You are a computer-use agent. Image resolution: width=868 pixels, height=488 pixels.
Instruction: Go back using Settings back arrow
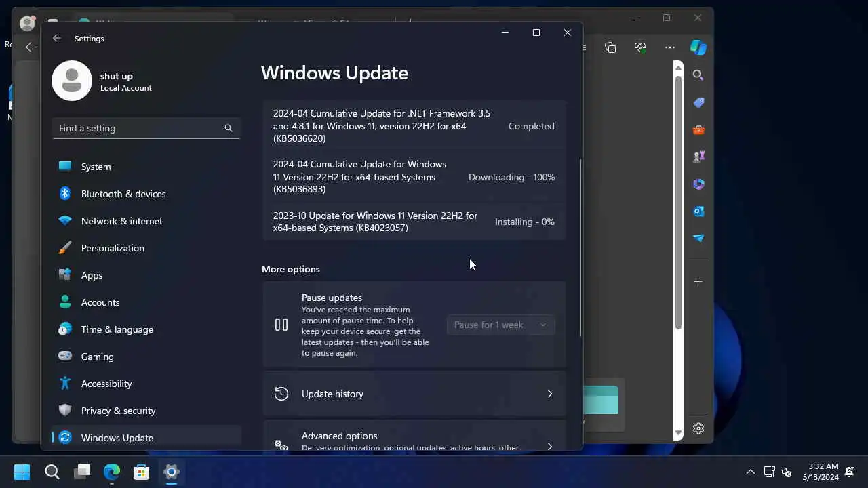pyautogui.click(x=57, y=39)
